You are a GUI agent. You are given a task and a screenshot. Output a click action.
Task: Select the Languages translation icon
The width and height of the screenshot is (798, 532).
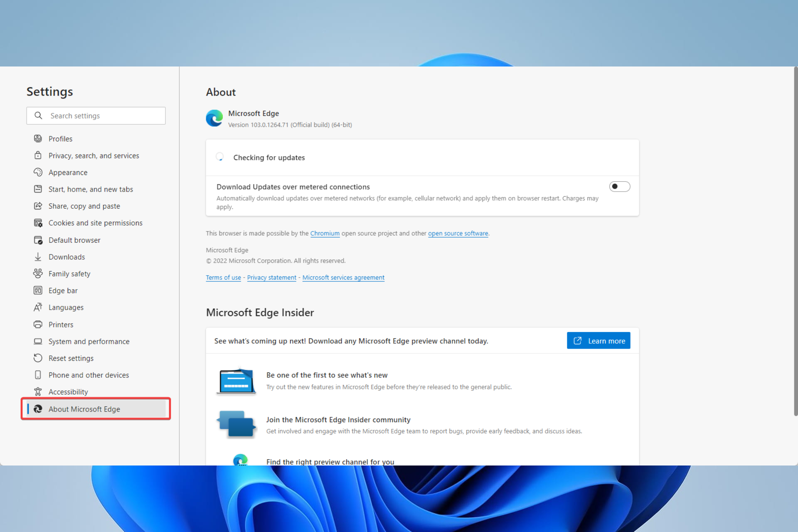point(38,307)
